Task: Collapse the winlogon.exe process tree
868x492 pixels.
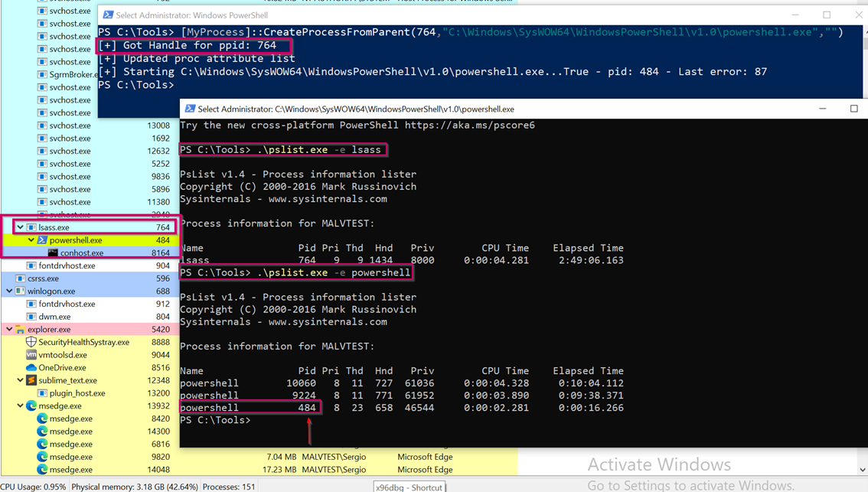Action: 9,292
